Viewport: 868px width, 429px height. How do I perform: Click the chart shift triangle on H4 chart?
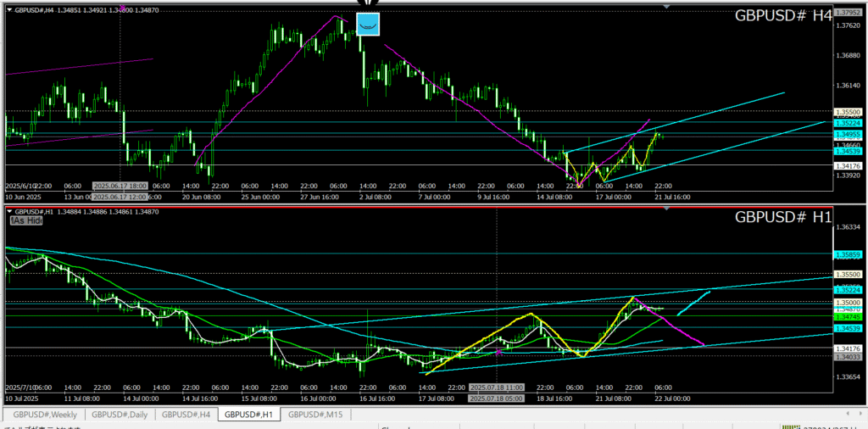(666, 7)
